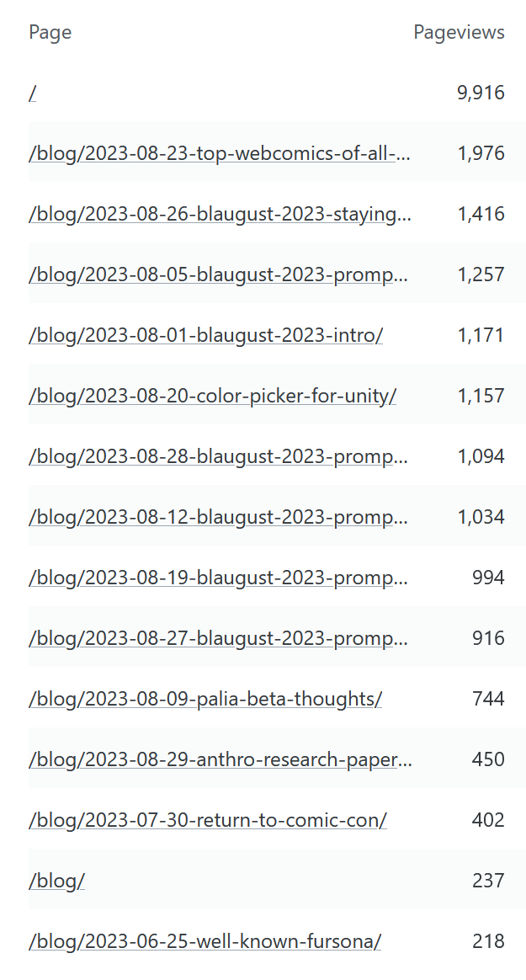Screen dimensions: 526x980
Task: Select the 218 pageviews value
Action: pos(488,941)
